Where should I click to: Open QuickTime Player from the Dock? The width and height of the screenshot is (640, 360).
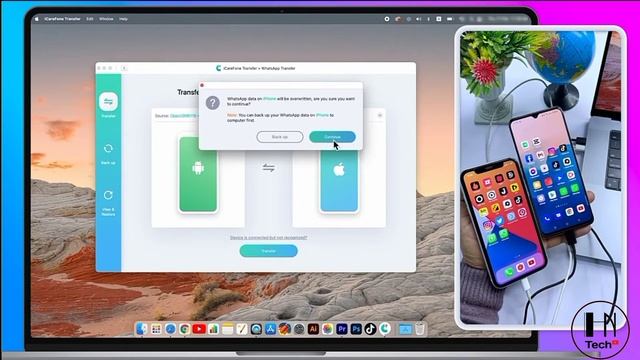tap(256, 329)
